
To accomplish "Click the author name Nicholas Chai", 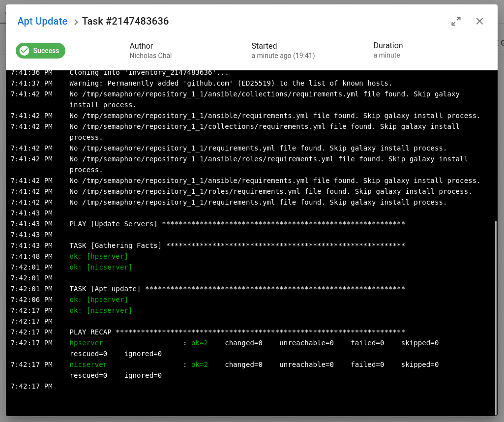I will [150, 56].
